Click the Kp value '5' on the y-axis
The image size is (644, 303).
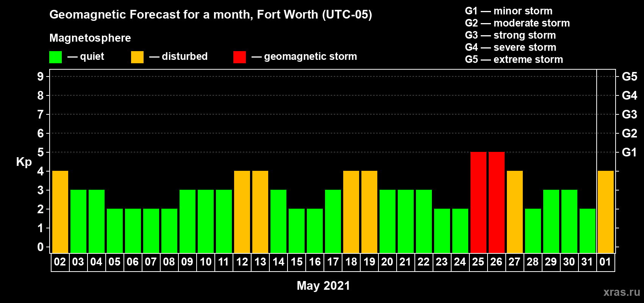pyautogui.click(x=41, y=152)
